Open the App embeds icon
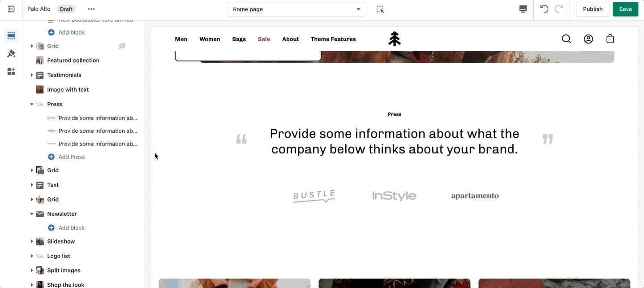Image resolution: width=644 pixels, height=288 pixels. 11,71
